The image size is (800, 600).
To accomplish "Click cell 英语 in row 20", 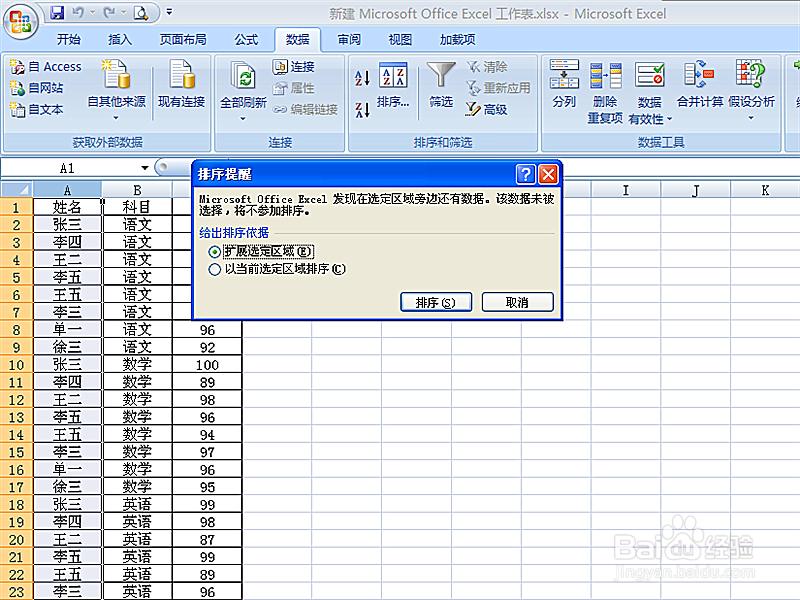I will [137, 539].
